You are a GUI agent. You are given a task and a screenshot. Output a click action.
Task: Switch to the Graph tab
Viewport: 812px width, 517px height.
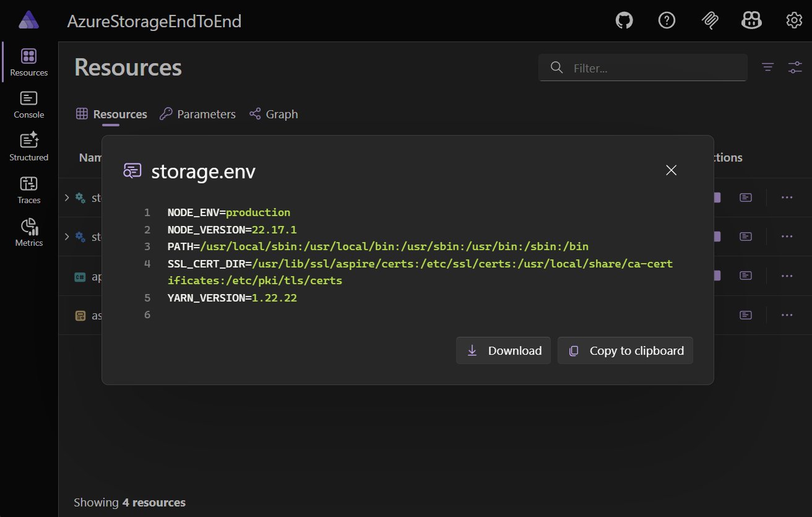pos(274,114)
